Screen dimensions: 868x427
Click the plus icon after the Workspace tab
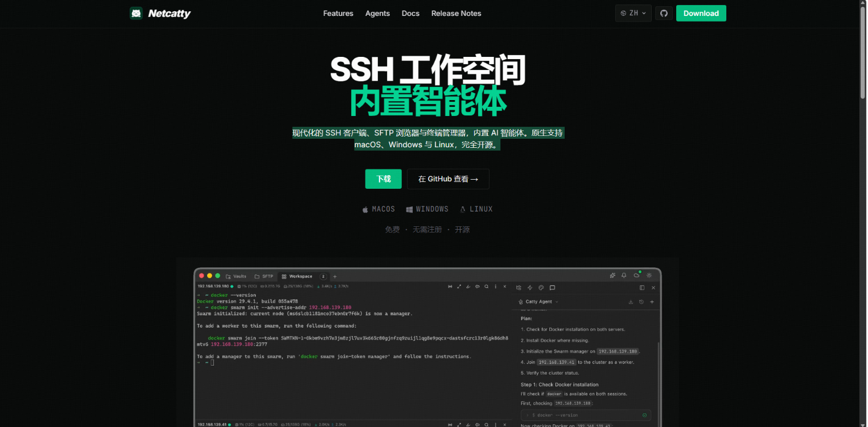335,276
